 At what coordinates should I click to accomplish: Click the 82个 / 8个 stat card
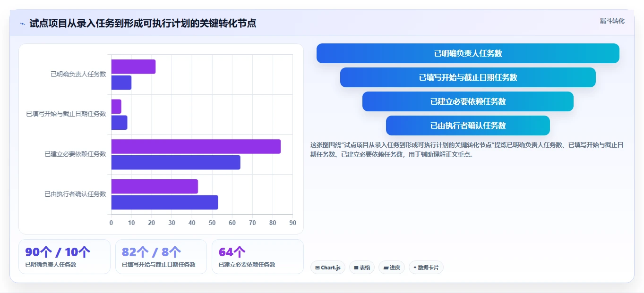pos(161,257)
